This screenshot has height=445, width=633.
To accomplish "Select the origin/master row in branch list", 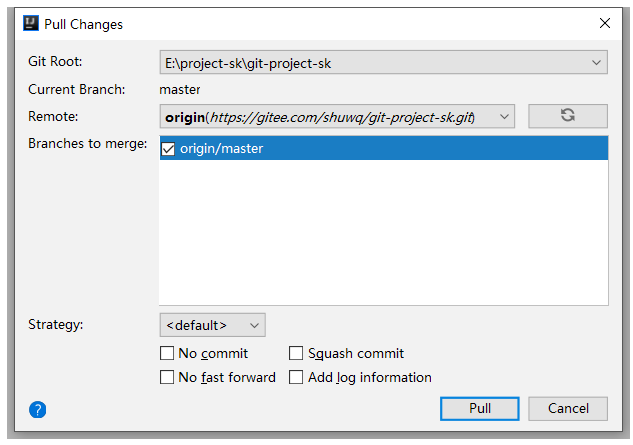I will (384, 148).
